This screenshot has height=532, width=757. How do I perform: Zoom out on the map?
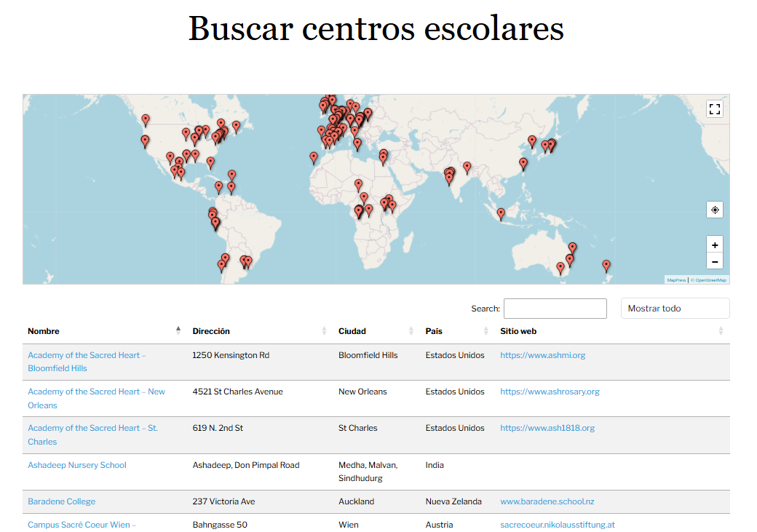tap(714, 262)
